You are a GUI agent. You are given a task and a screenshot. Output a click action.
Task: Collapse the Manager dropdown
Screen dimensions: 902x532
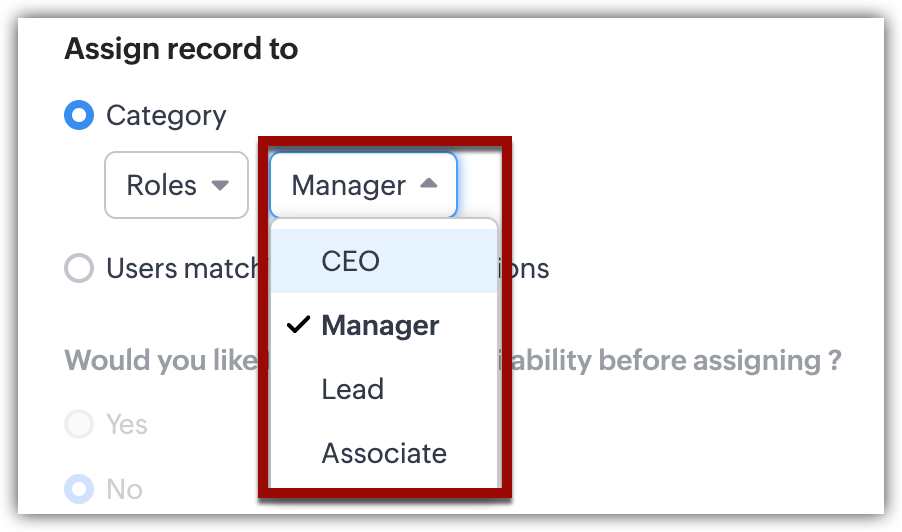tap(362, 185)
